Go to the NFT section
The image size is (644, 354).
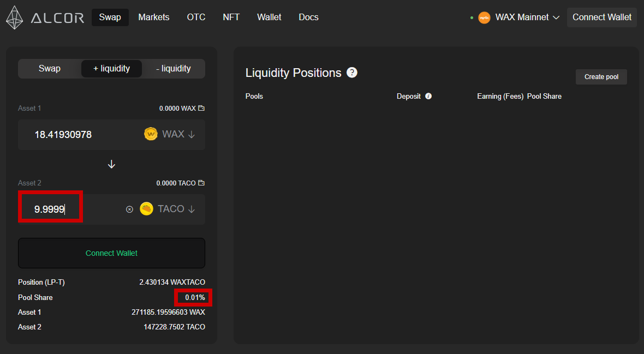click(231, 17)
